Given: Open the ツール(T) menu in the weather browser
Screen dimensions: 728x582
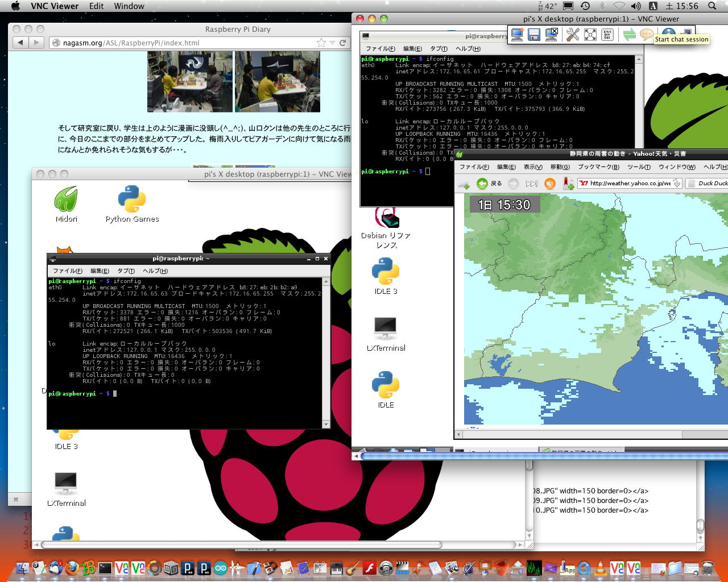Looking at the screenshot, I should pos(639,167).
